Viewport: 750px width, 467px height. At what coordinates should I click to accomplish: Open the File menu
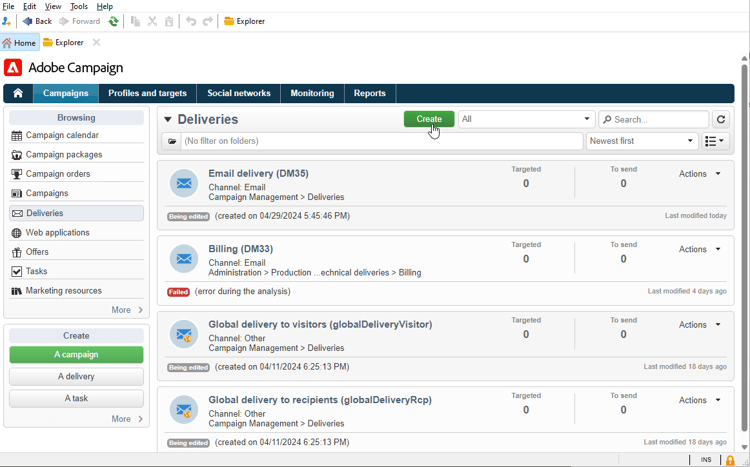[x=8, y=6]
